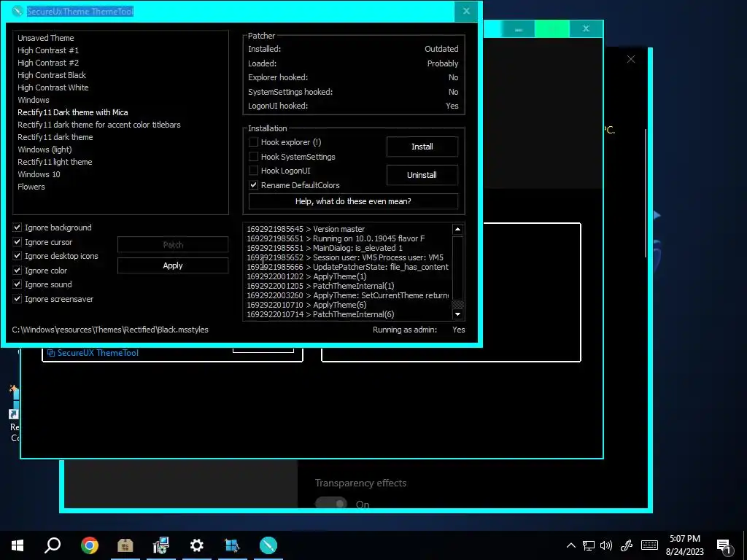Toggle Ignore background checkbox
747x560 pixels.
[18, 227]
